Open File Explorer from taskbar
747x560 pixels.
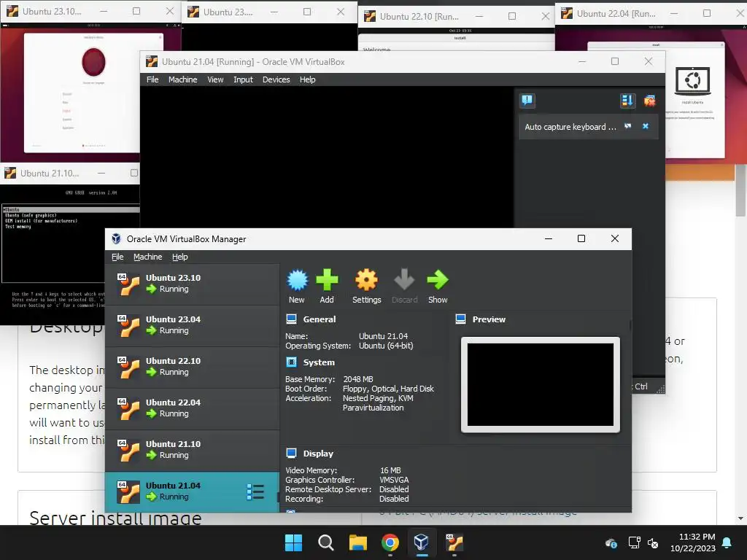point(357,542)
